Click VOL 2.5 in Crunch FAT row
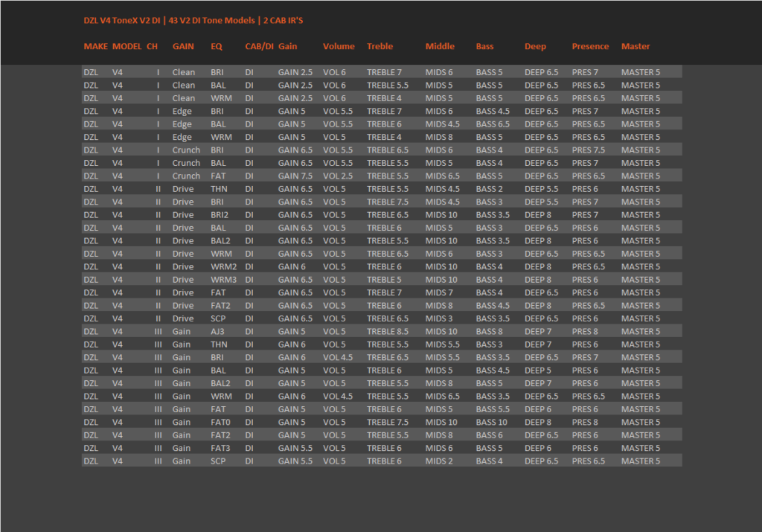The image size is (762, 532). point(338,176)
